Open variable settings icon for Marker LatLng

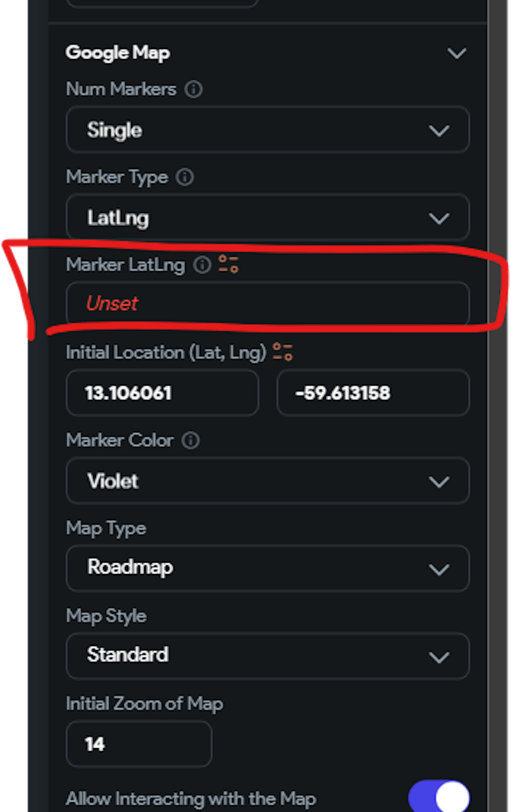(x=228, y=265)
